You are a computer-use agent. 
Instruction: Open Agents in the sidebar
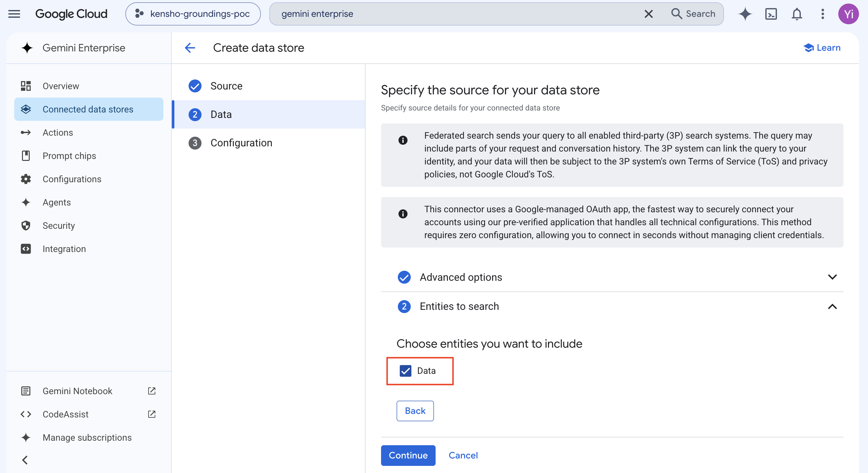[x=88, y=202]
